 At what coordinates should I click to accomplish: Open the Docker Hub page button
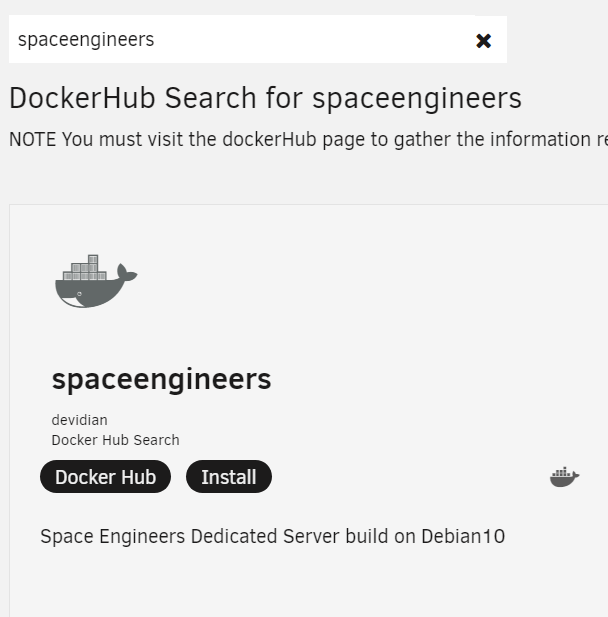pyautogui.click(x=105, y=477)
